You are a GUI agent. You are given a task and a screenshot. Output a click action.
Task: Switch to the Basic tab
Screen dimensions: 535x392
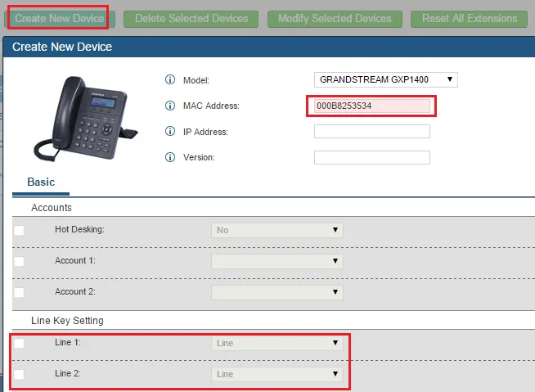click(41, 182)
